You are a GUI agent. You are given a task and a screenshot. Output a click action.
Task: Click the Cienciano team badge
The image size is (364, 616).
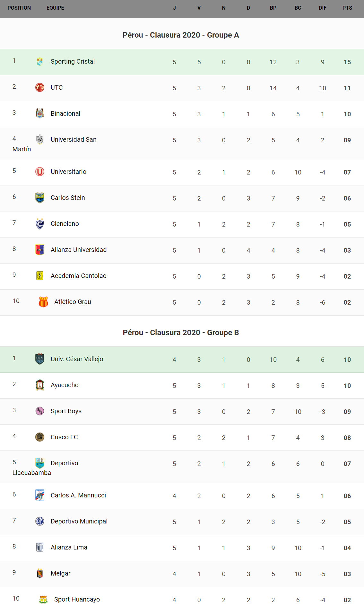40,224
